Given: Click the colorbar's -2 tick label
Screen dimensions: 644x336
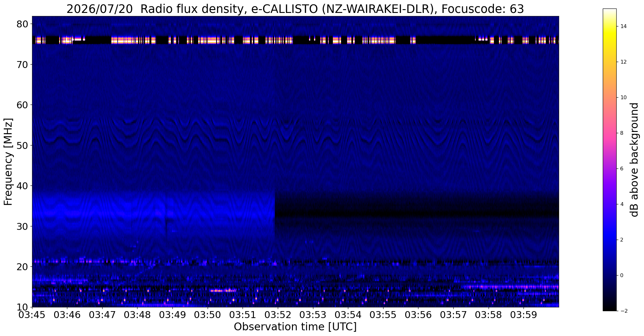Looking at the screenshot, I should tap(623, 311).
